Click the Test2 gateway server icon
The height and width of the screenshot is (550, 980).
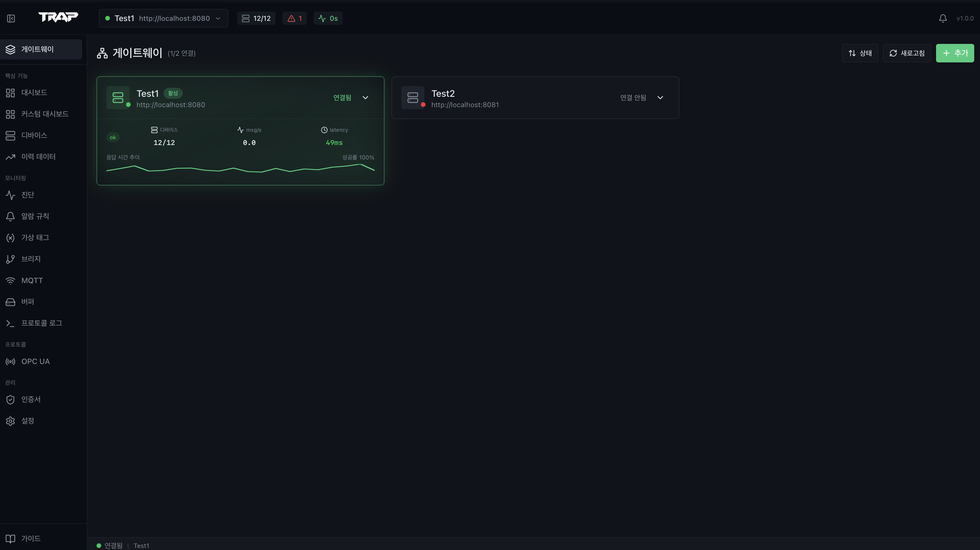point(413,98)
